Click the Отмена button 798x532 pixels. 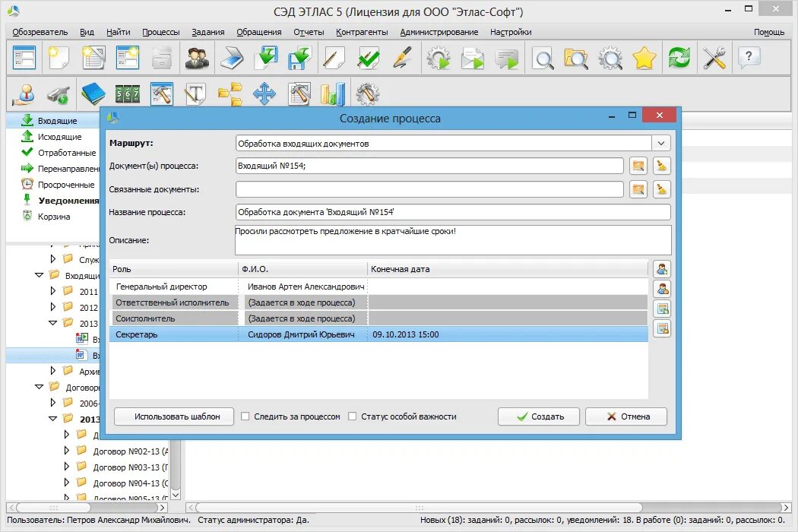click(x=626, y=416)
